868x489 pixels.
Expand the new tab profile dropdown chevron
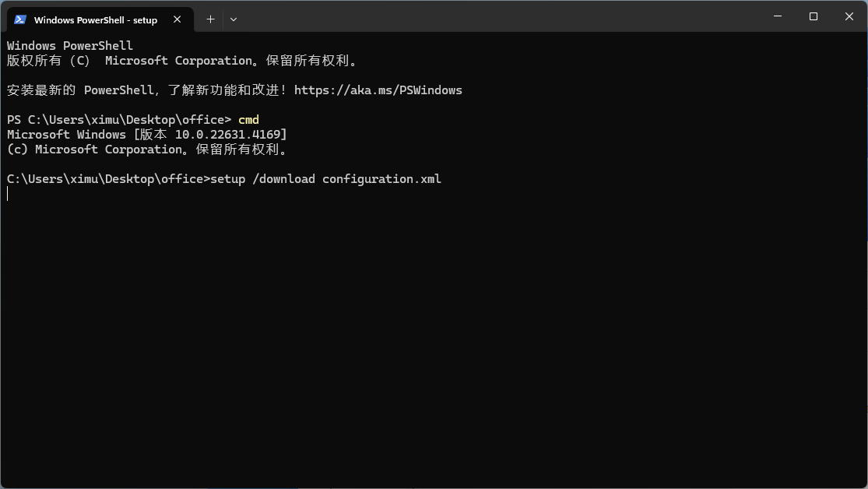coord(234,19)
